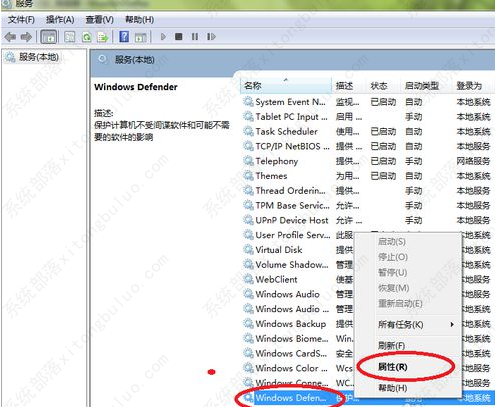
Task: Click the Stop service square icon
Action: 179,36
